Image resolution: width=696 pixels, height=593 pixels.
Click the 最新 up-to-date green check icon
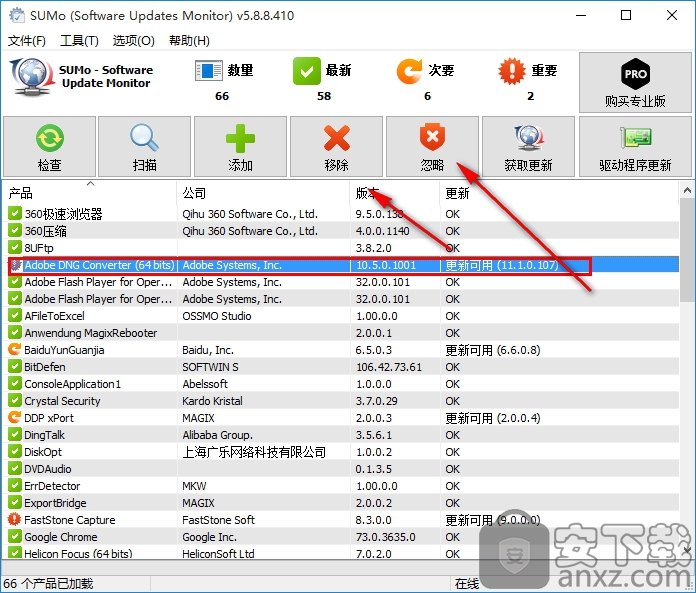pos(307,71)
